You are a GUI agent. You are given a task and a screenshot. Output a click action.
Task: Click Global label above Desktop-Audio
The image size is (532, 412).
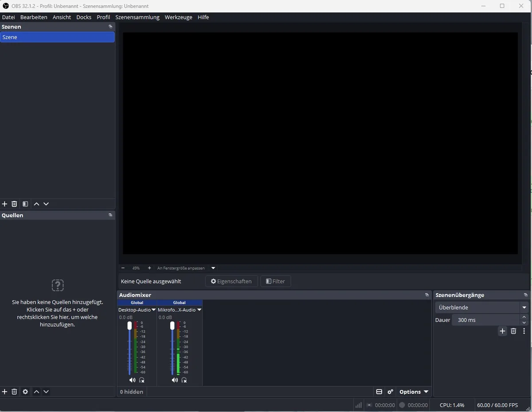[137, 302]
